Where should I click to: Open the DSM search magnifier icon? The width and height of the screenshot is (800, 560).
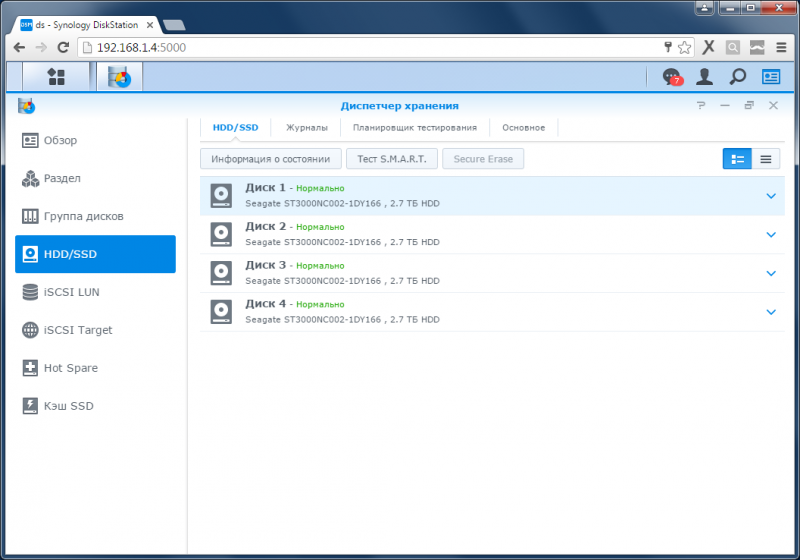[x=738, y=77]
